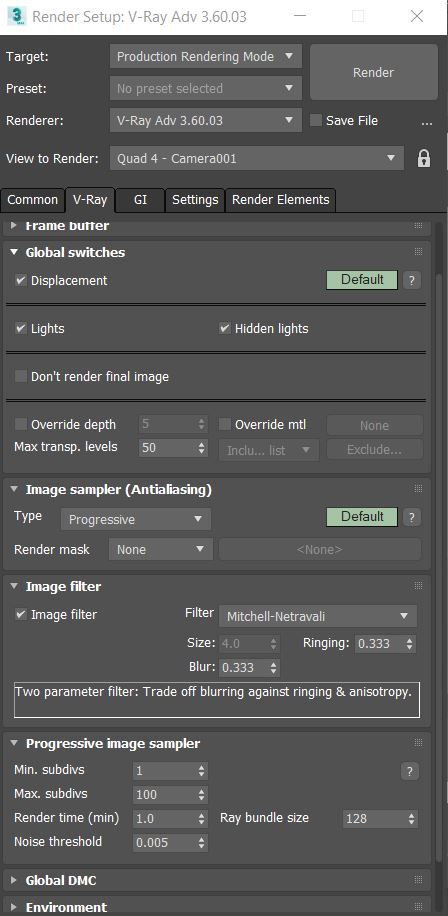Click the Default button in Global switches
Screen dimensions: 448x916
362,280
